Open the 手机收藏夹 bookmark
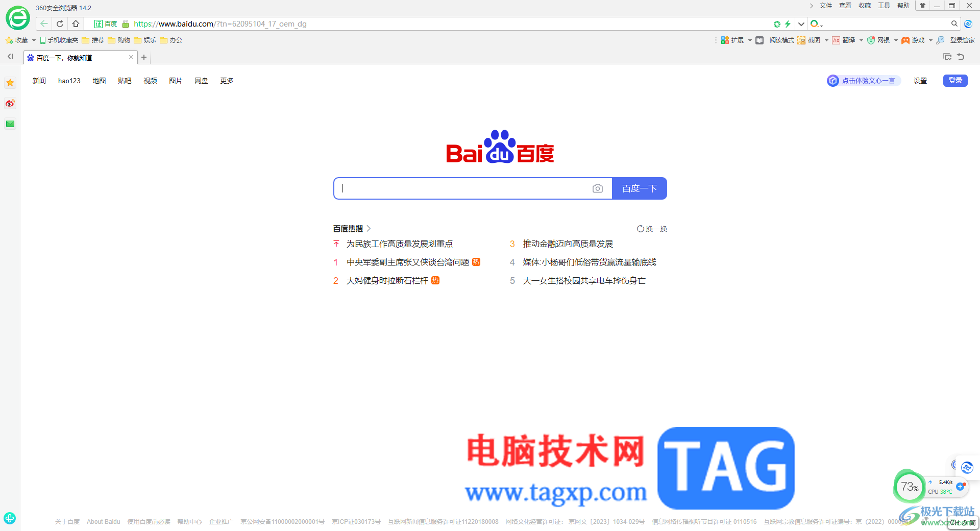 59,40
